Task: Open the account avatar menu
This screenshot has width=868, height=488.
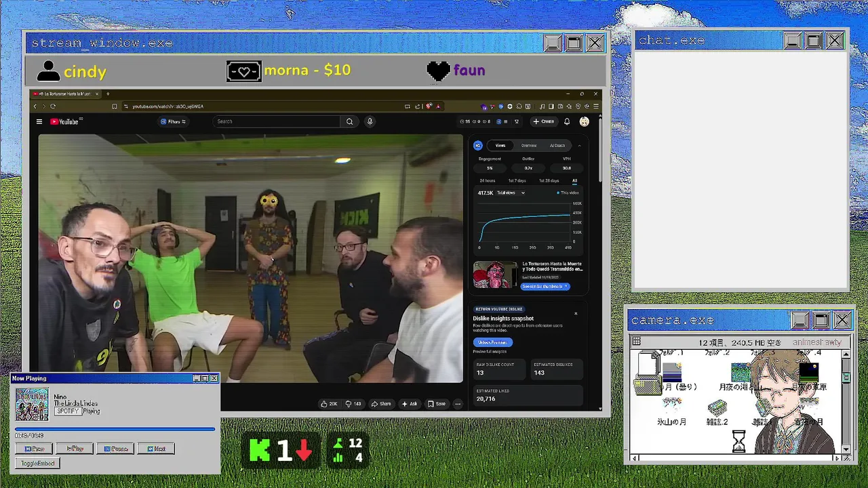Action: click(585, 122)
